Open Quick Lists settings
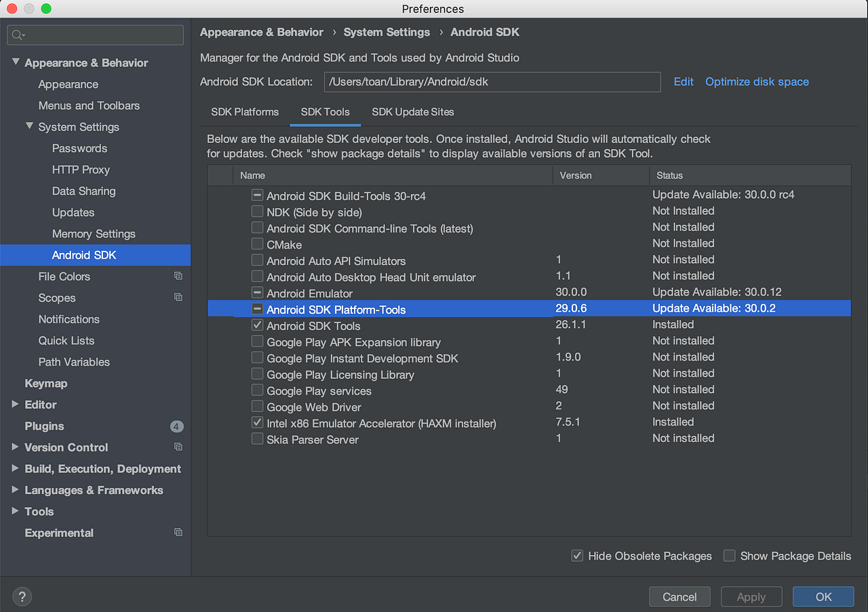 66,340
